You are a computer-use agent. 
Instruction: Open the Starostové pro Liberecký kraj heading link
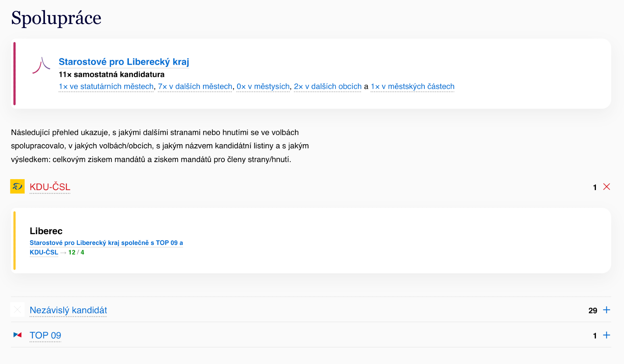point(124,62)
